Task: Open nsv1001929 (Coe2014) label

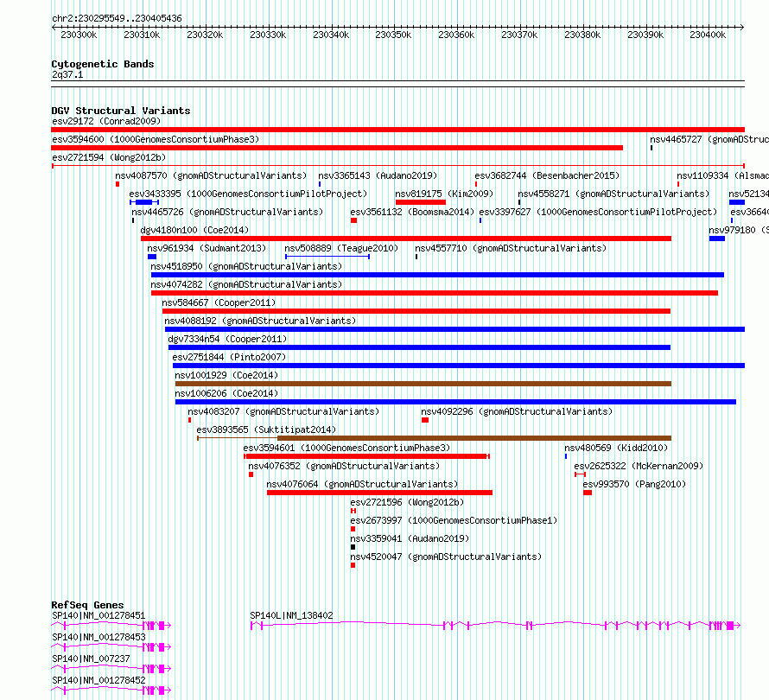Action: [226, 375]
